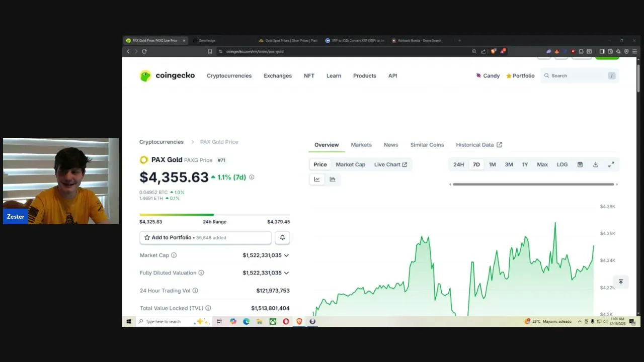Open Live Chart external link
This screenshot has height=362, width=644.
(390, 164)
